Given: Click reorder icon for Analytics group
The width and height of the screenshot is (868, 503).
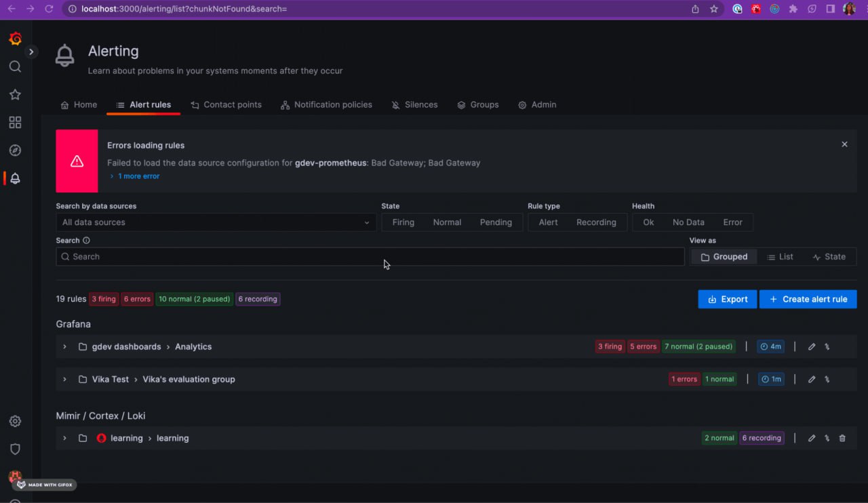Looking at the screenshot, I should click(827, 346).
